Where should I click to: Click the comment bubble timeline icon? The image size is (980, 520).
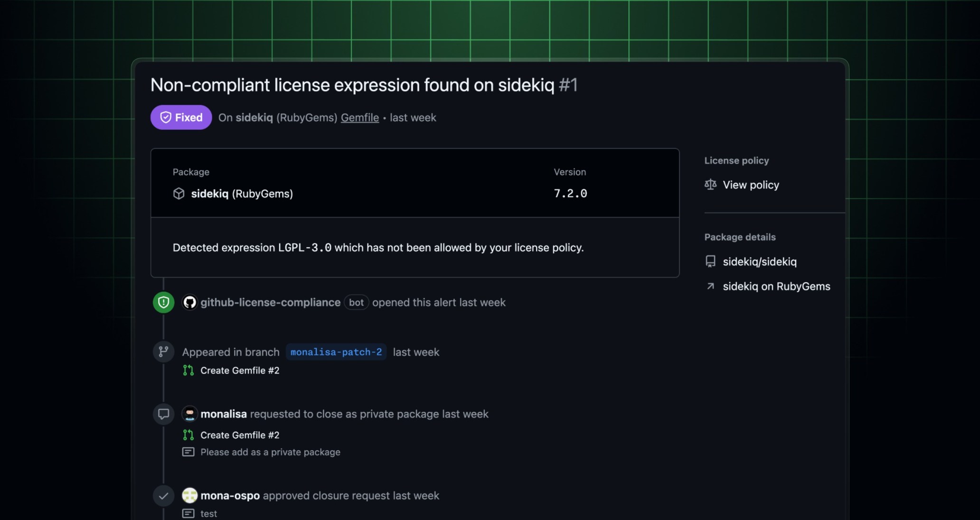163,414
